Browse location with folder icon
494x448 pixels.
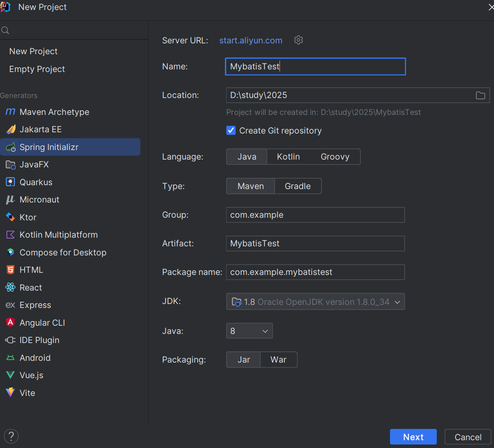coord(480,95)
